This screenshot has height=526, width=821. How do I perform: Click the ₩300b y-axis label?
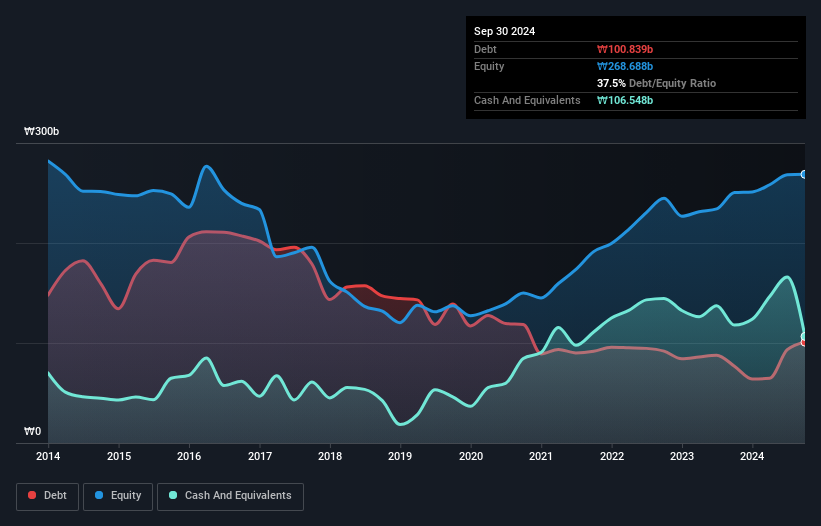click(x=41, y=131)
